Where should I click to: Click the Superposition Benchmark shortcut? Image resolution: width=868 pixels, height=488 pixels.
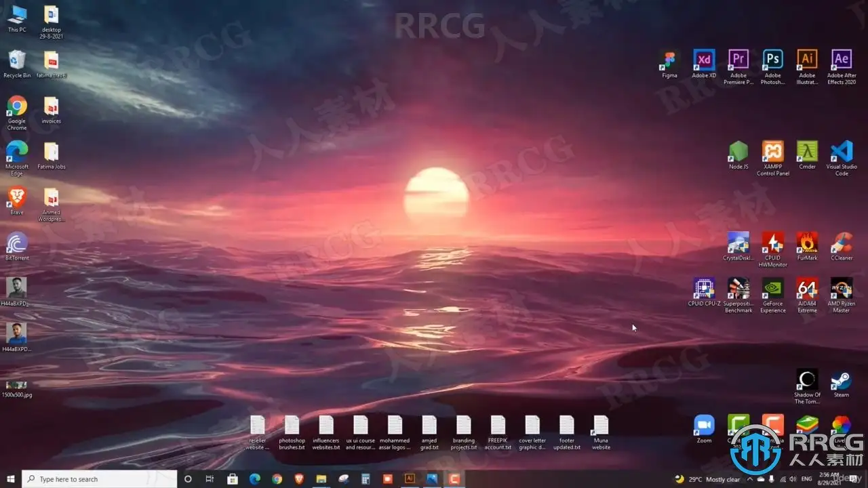coord(738,296)
